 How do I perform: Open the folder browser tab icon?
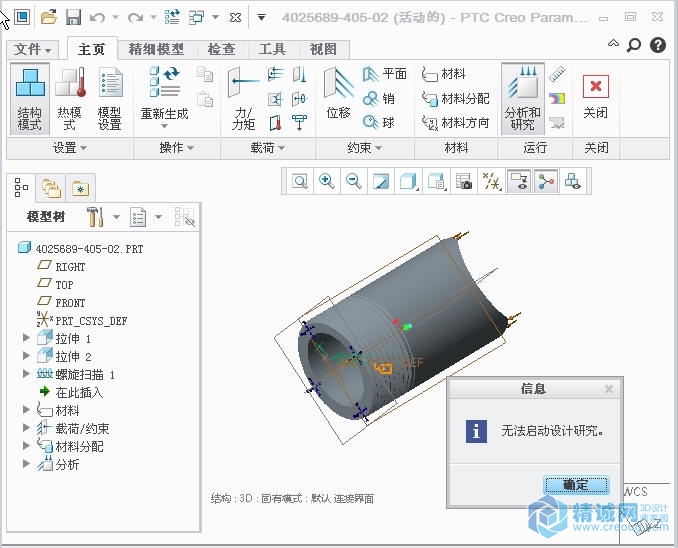[x=51, y=188]
